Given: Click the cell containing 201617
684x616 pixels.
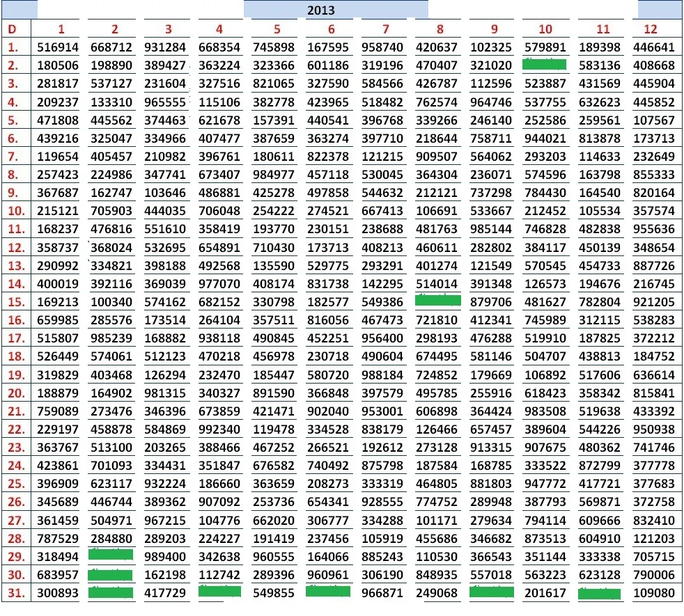Looking at the screenshot, I should (x=545, y=593).
